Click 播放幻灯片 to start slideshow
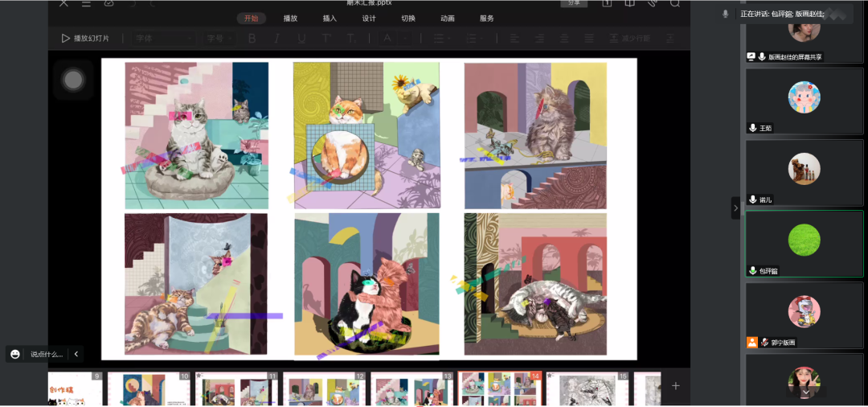 pos(85,39)
